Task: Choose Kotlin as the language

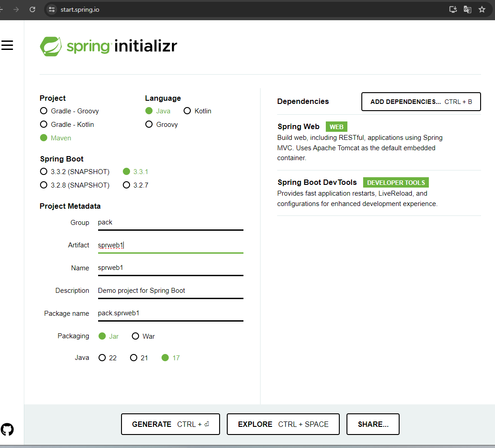Action: pos(197,111)
